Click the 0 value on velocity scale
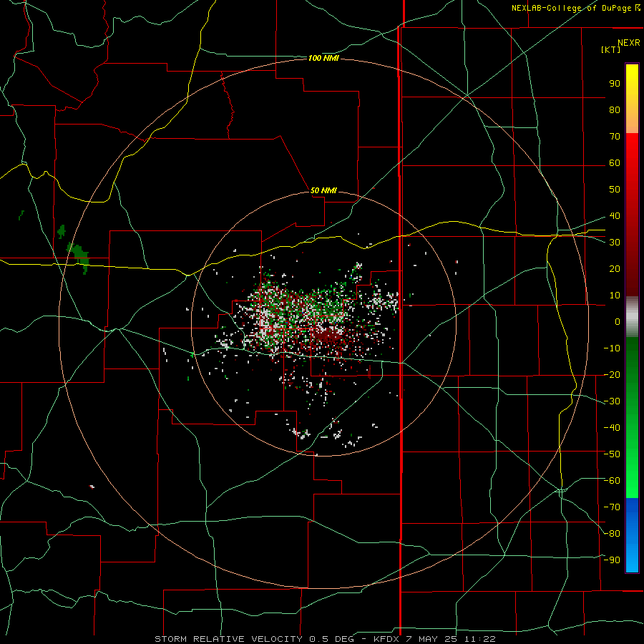This screenshot has width=644, height=644. [x=618, y=321]
